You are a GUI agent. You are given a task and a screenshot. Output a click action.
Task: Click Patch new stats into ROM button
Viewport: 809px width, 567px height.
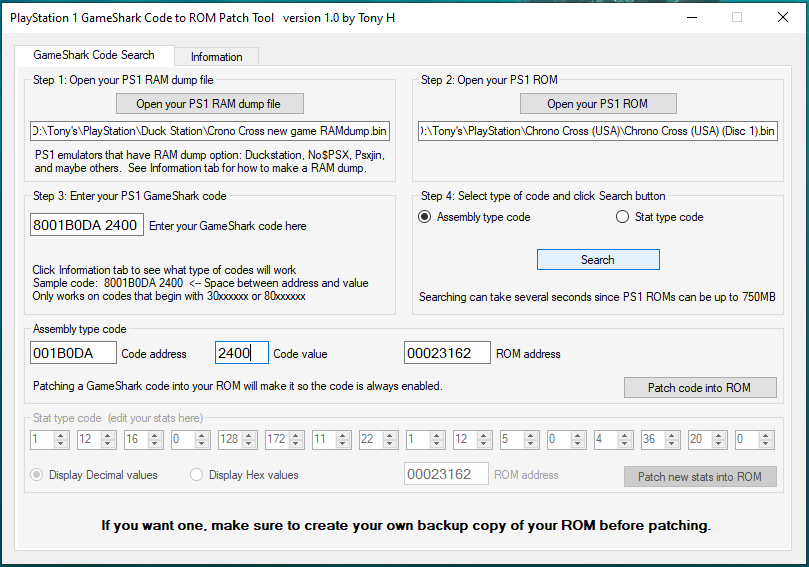(x=699, y=477)
